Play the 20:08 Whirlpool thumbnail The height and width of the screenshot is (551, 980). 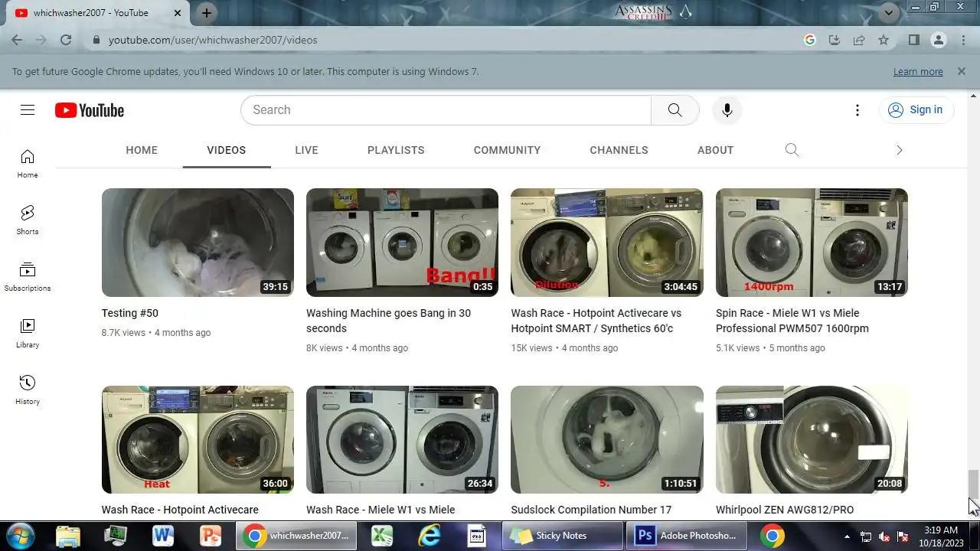(x=812, y=440)
